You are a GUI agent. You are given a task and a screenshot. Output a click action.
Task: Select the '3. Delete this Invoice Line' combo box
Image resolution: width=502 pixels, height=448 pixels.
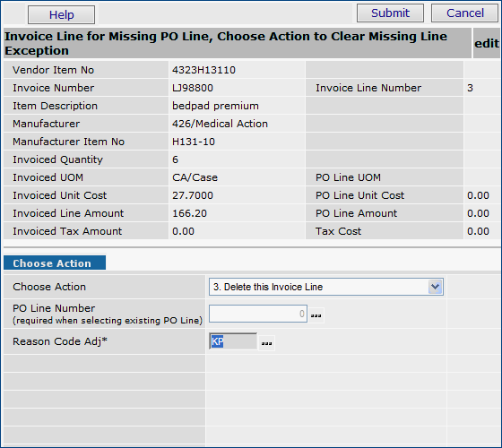tap(326, 287)
